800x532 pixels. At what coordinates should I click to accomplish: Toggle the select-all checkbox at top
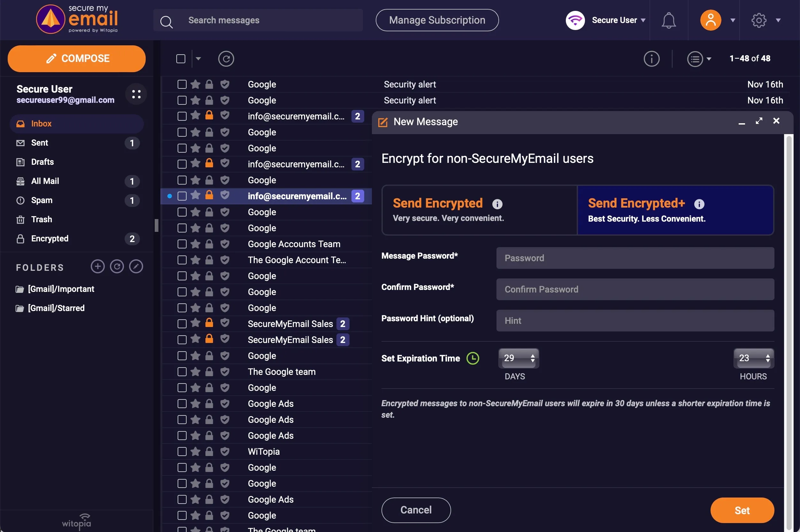[x=181, y=58]
